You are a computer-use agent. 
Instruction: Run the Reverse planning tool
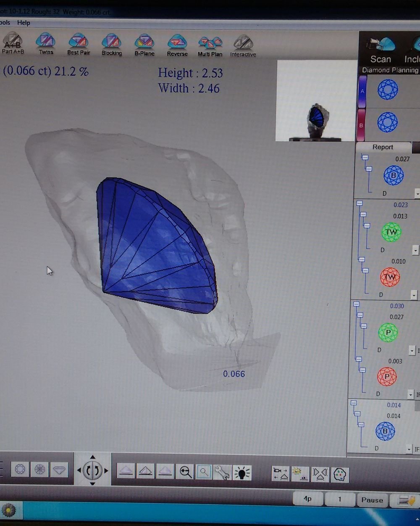click(x=177, y=46)
